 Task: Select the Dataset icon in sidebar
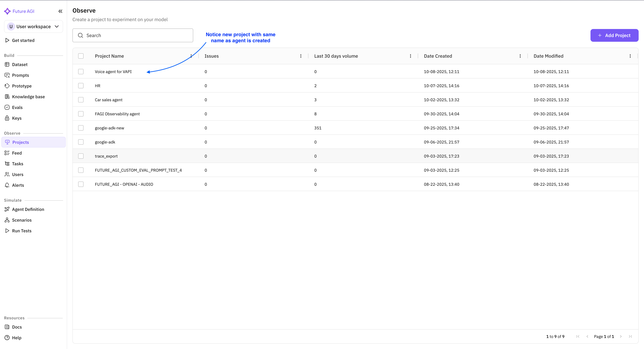pyautogui.click(x=7, y=64)
